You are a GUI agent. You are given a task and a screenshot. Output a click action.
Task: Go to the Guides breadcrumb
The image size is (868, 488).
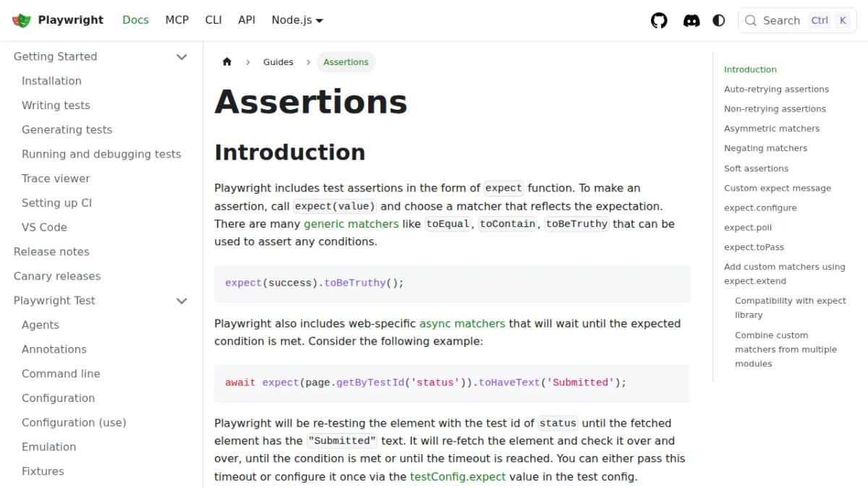point(278,62)
